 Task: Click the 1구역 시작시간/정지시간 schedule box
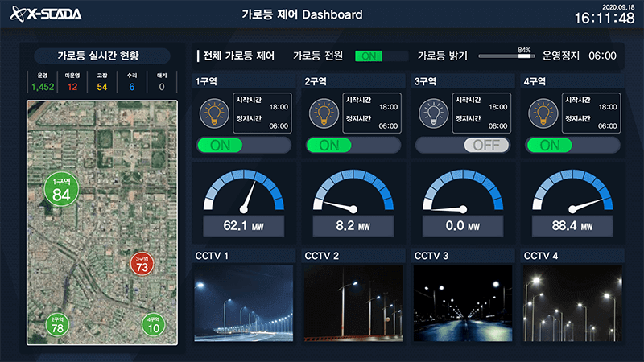pos(262,113)
